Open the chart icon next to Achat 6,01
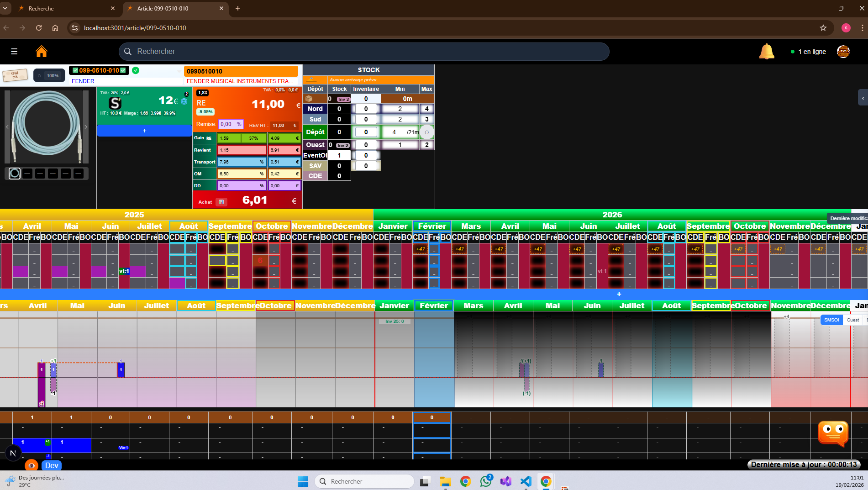The height and width of the screenshot is (490, 868). [221, 201]
